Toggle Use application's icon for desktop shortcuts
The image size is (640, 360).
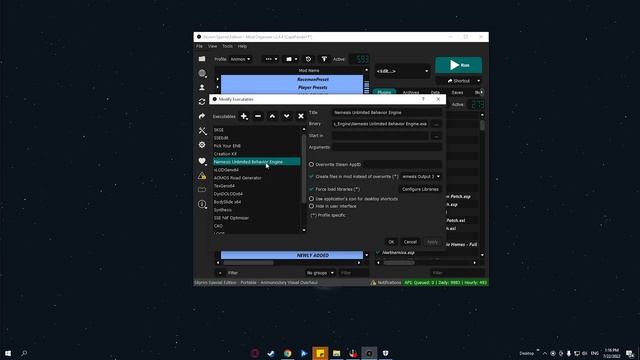(311, 199)
